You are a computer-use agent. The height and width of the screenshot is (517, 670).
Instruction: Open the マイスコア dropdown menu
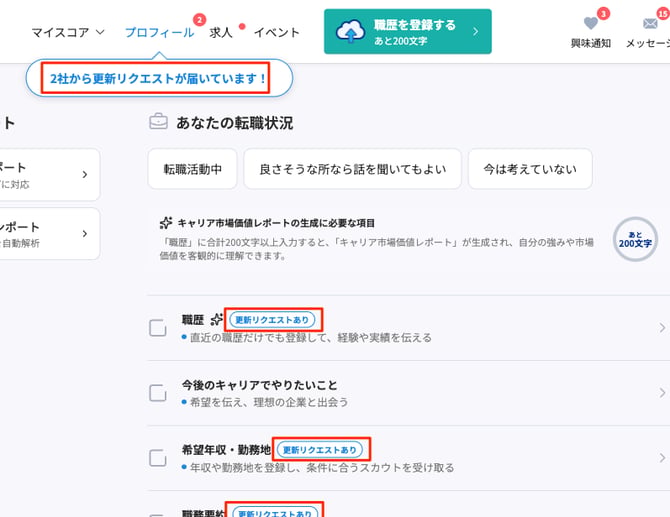(68, 32)
